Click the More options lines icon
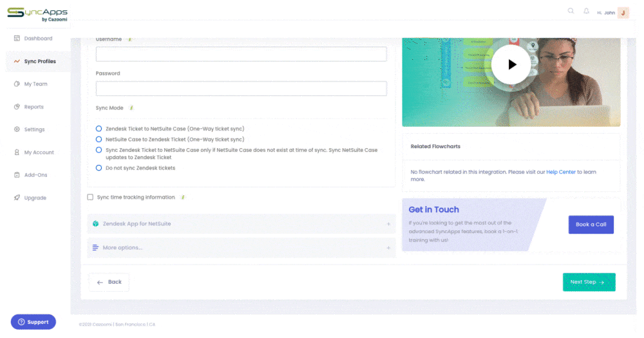Screen dimensions: 644x338 (x=95, y=248)
